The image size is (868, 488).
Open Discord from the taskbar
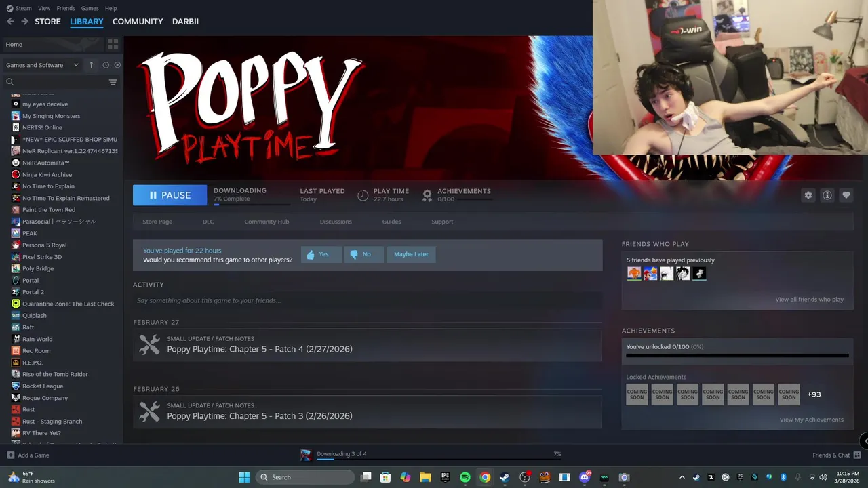(x=585, y=477)
